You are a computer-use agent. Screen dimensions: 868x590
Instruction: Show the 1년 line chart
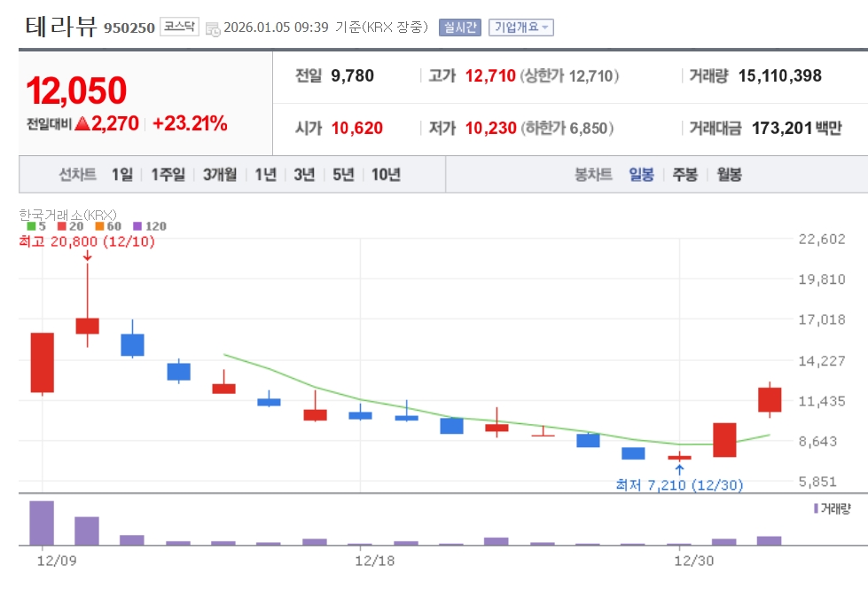265,175
